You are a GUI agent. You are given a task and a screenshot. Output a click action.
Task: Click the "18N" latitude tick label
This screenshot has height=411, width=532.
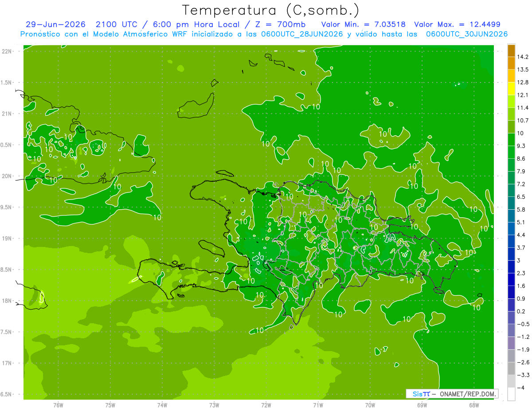coord(7,301)
